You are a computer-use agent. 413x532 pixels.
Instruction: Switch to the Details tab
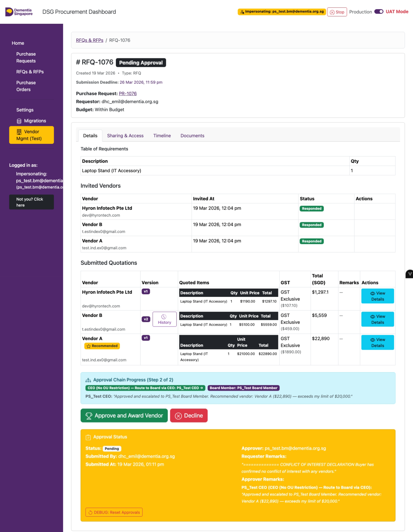pos(90,136)
